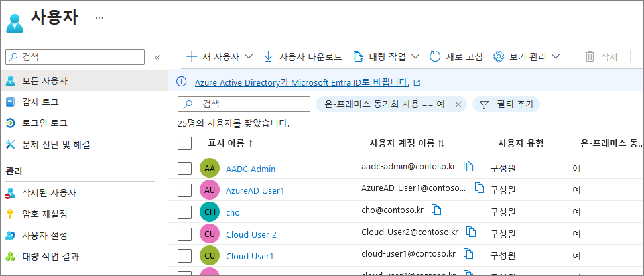This screenshot has height=276, width=644.
Task: Click the refresh circular arrow icon
Action: [x=435, y=56]
